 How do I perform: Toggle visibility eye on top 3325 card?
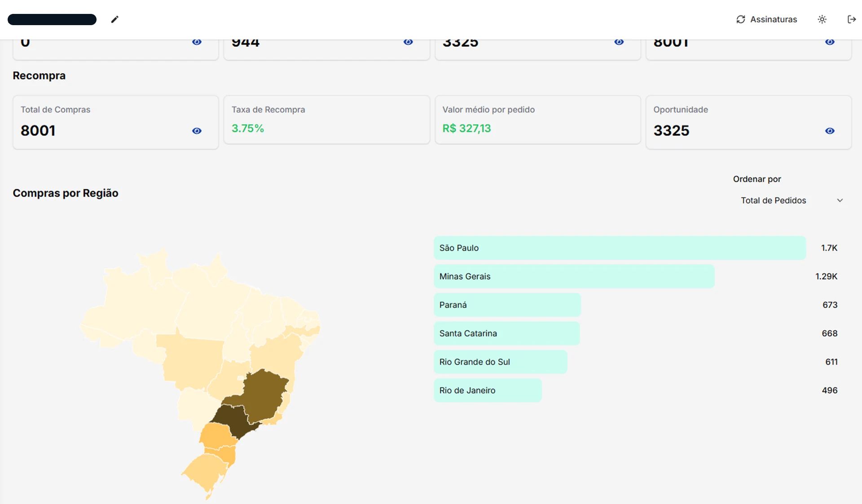point(619,42)
